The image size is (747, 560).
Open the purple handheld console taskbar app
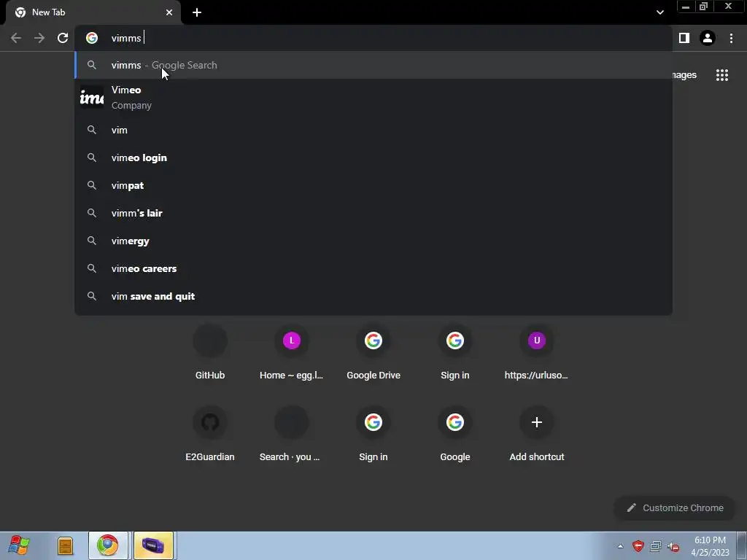pos(153,545)
